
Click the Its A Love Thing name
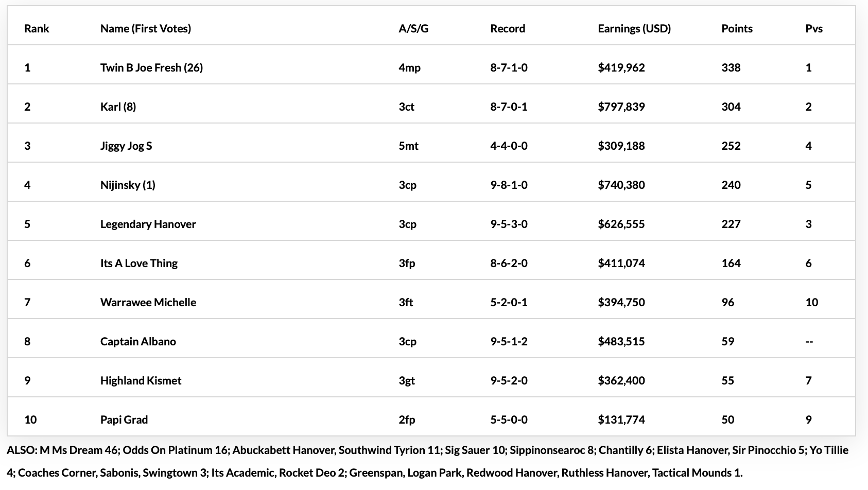click(139, 263)
